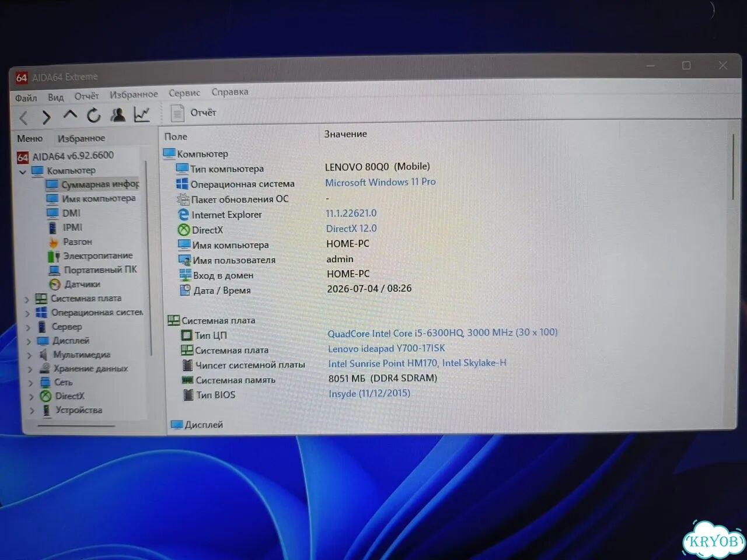The image size is (747, 560).
Task: Click the Internet Explorer icon in the list
Action: pyautogui.click(x=183, y=215)
